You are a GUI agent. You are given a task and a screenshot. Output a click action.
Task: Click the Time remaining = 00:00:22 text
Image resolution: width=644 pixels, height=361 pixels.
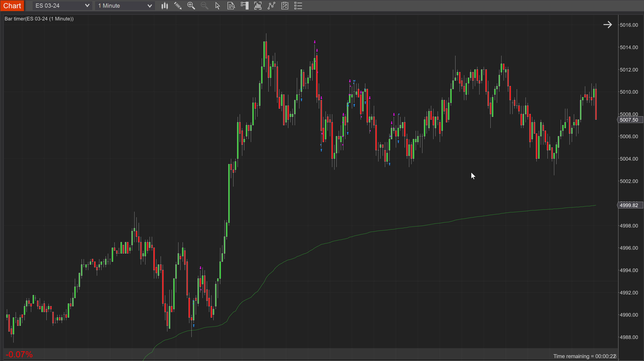click(x=585, y=356)
